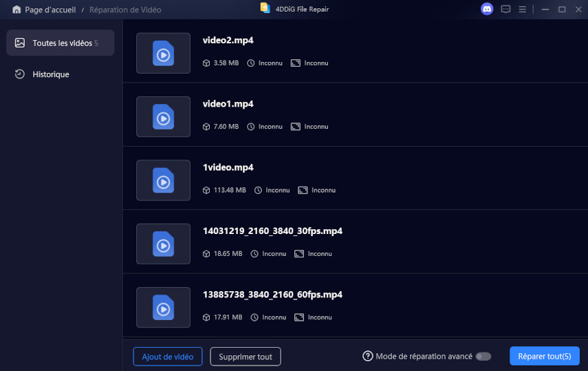Click Réparer tout(5) button
This screenshot has height=371, width=588.
pos(545,356)
